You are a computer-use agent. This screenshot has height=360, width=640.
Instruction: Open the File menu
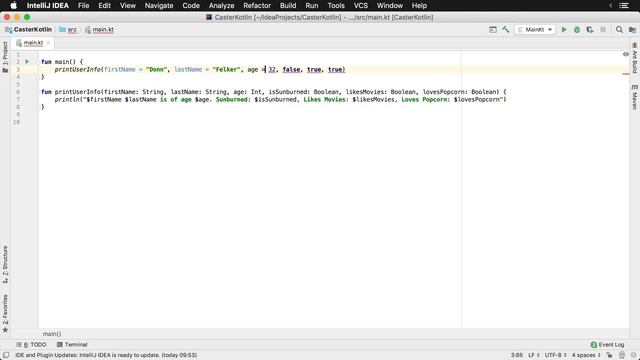click(x=83, y=6)
